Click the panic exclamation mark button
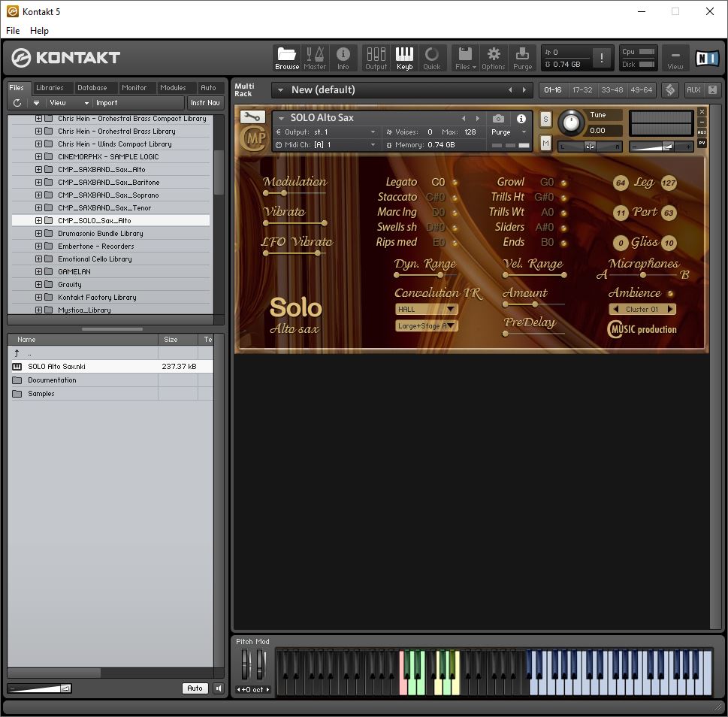This screenshot has width=728, height=717. click(x=602, y=58)
